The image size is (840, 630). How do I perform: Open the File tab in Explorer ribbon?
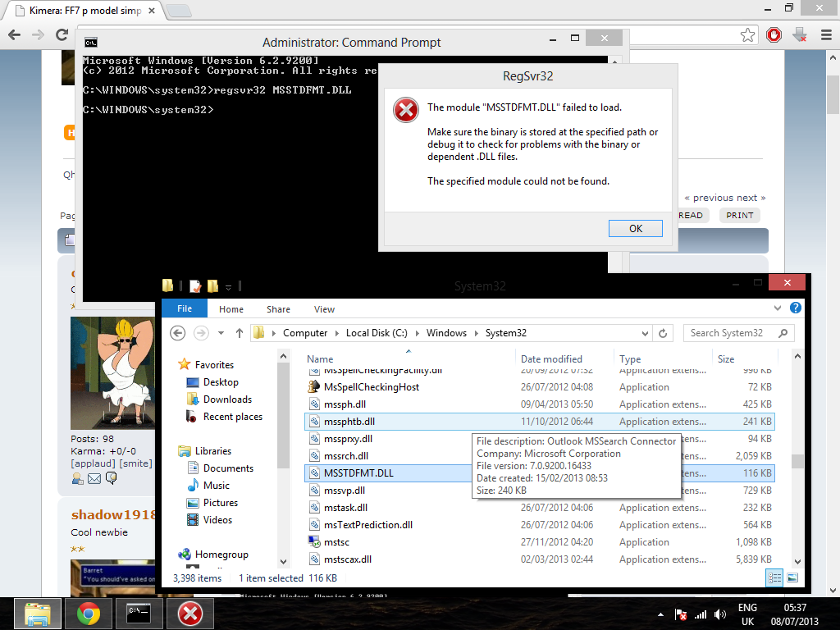[x=185, y=308]
